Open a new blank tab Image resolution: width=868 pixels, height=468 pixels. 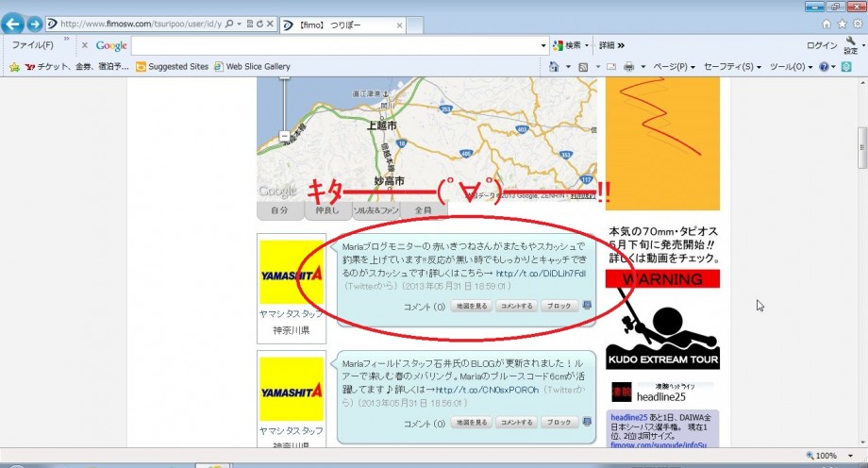pyautogui.click(x=415, y=25)
